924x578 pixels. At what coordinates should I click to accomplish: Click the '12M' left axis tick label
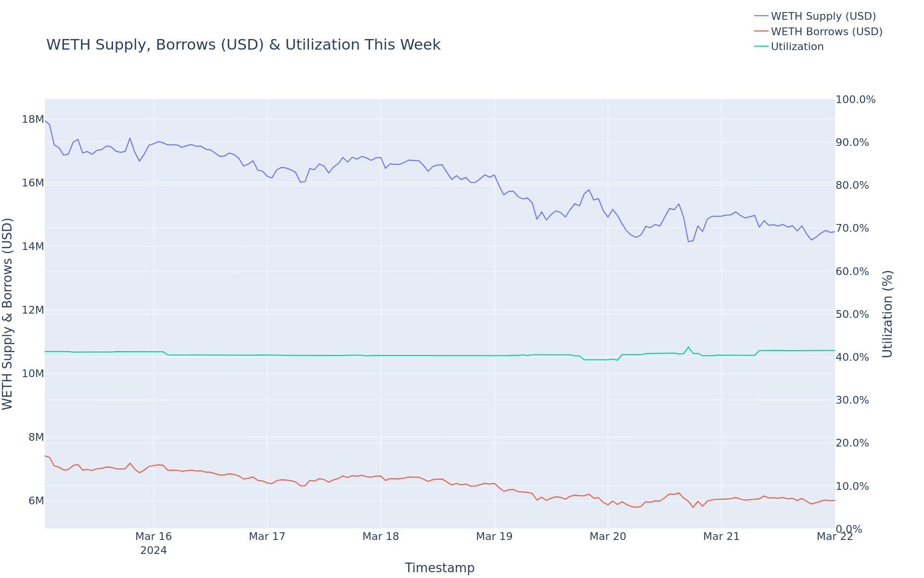coord(33,310)
